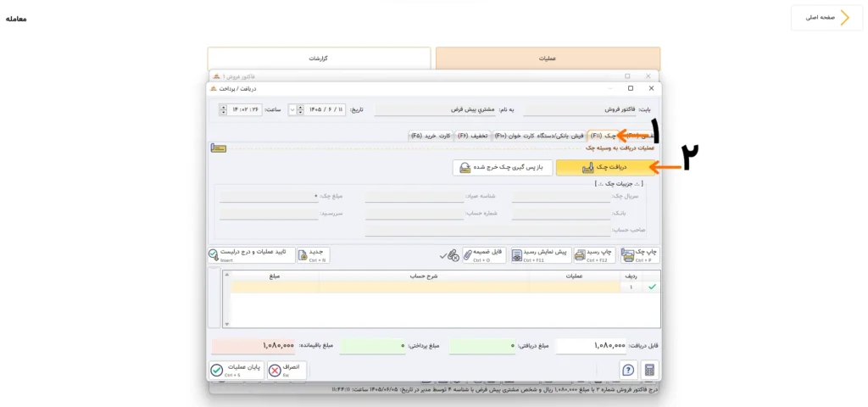Click the remove attachment paperclip icon
The width and height of the screenshot is (868, 407).
point(453,255)
